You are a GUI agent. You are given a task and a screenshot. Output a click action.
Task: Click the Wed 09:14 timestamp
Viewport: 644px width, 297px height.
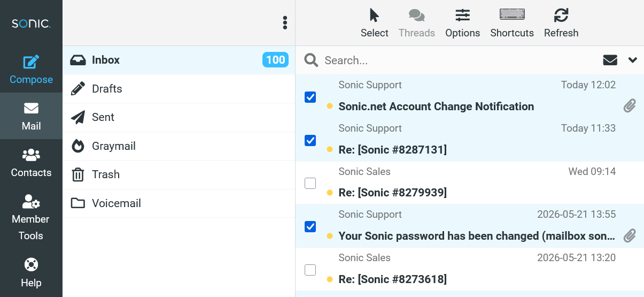click(x=592, y=171)
